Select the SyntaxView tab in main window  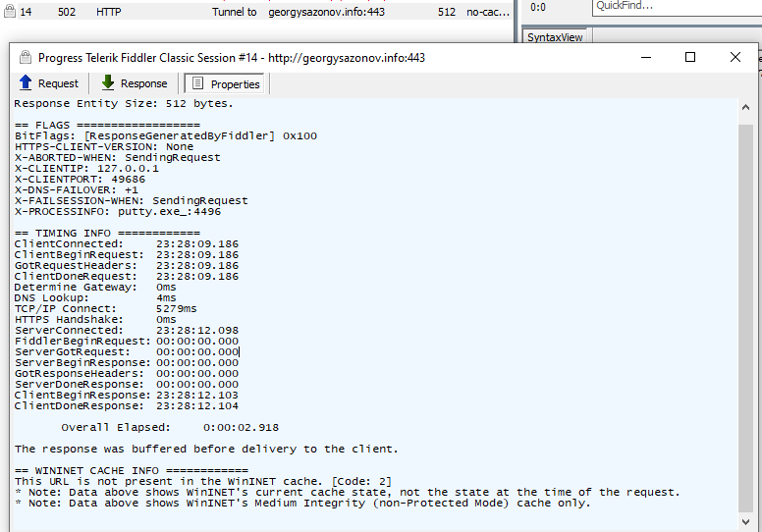coord(555,37)
